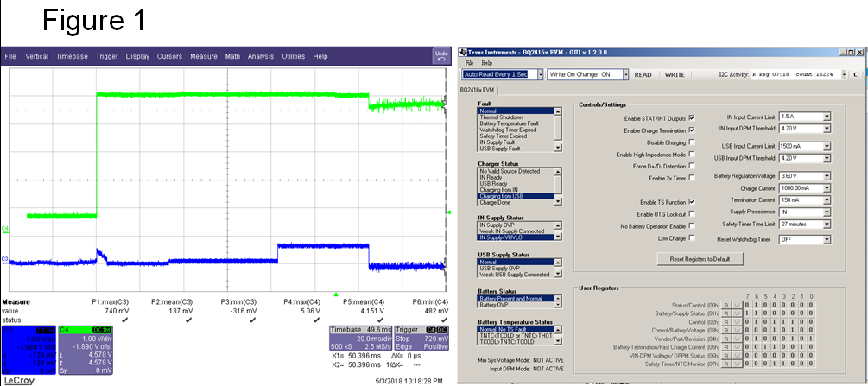Toggle the Enable TS Function checkbox

click(692, 201)
